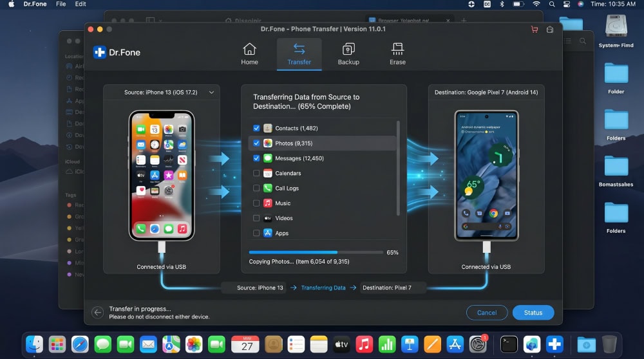Open the Apple menu

coord(12,4)
